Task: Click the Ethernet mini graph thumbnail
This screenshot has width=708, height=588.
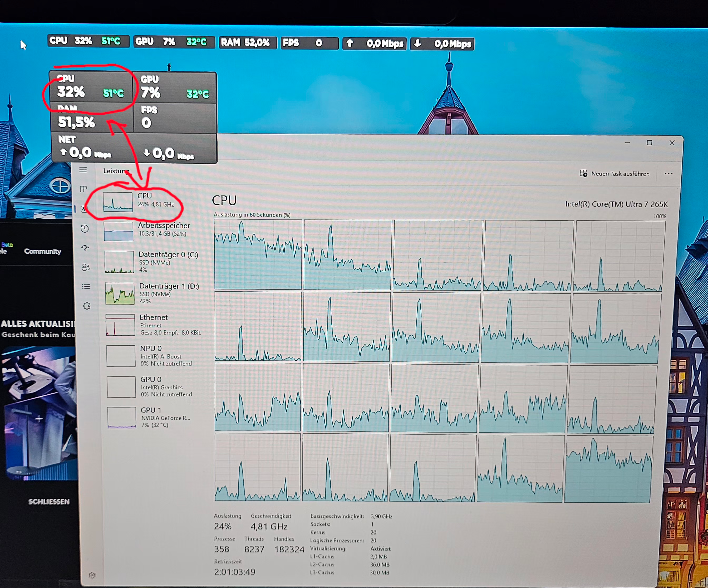Action: (120, 325)
